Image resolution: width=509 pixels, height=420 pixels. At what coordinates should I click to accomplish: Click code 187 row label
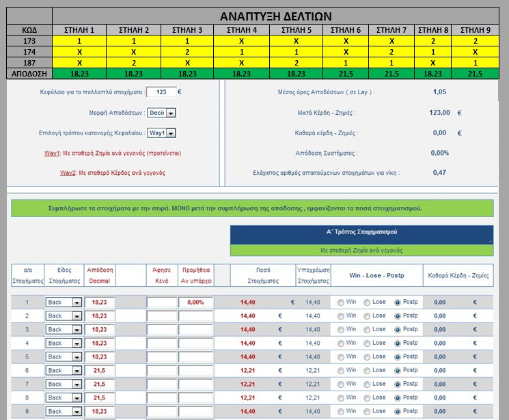29,63
